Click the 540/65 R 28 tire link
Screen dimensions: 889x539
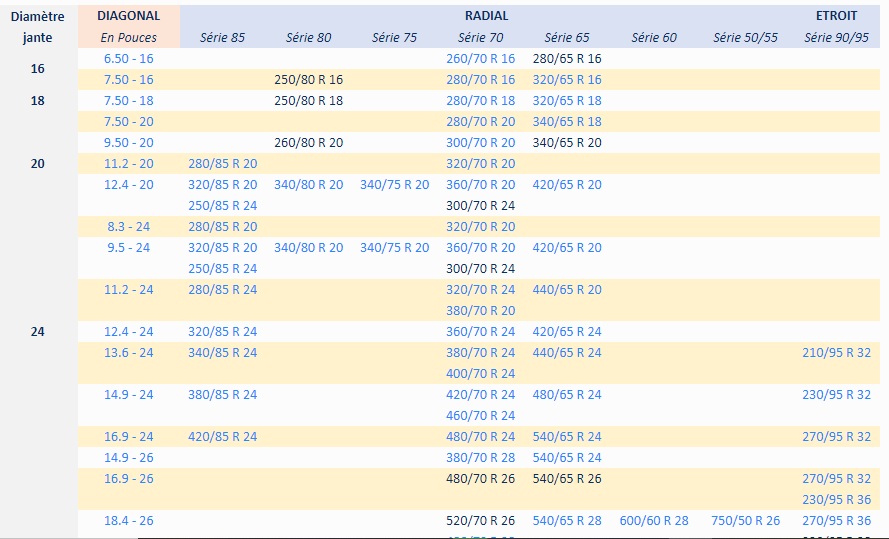click(567, 521)
